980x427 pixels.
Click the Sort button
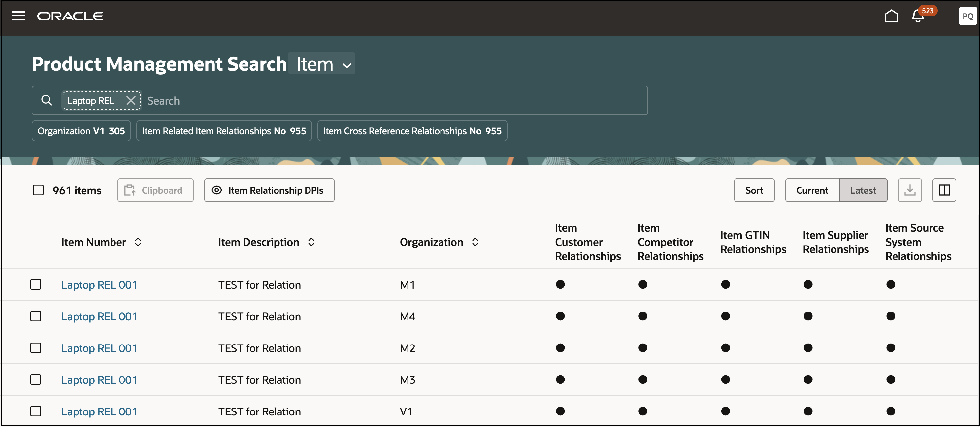pos(754,190)
